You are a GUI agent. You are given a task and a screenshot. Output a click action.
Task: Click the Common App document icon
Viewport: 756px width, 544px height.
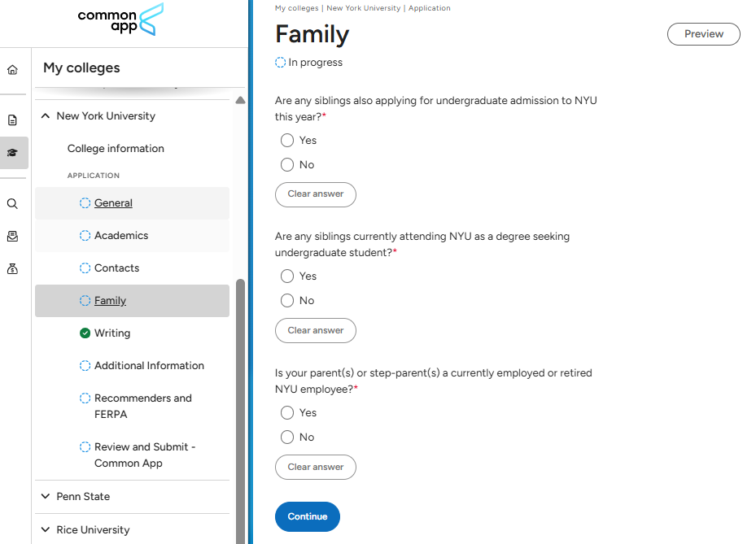coord(12,120)
